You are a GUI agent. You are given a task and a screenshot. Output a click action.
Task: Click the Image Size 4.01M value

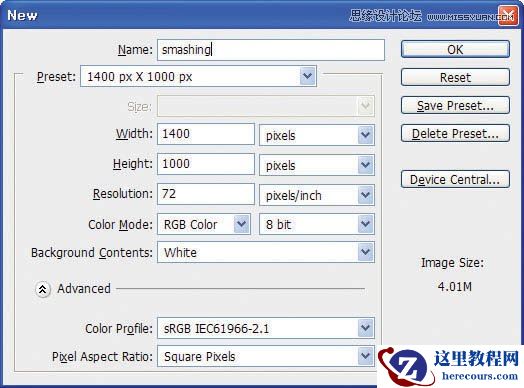pyautogui.click(x=454, y=287)
